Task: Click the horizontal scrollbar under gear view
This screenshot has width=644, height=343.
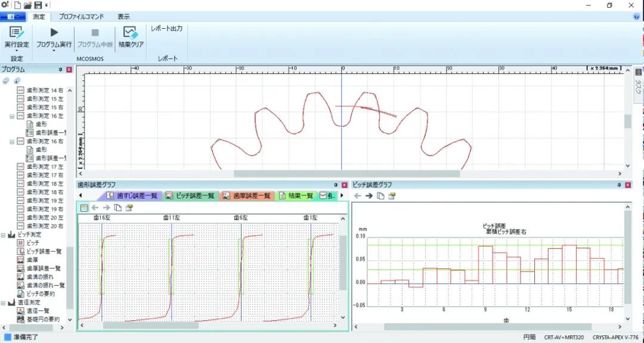Action: tap(346, 174)
